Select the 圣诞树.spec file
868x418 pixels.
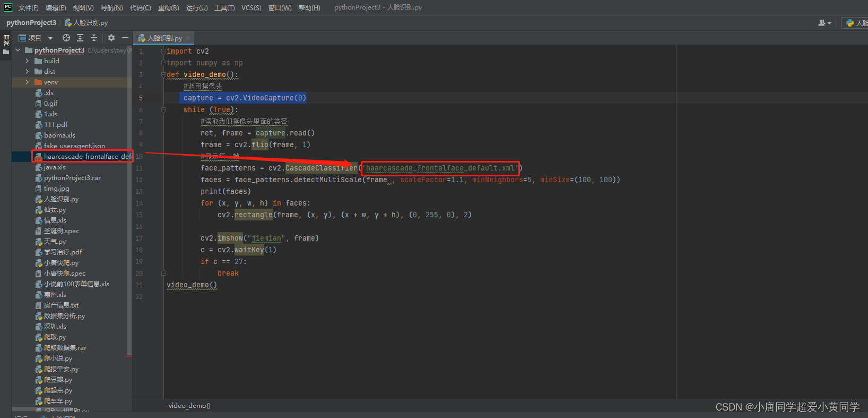[72, 231]
